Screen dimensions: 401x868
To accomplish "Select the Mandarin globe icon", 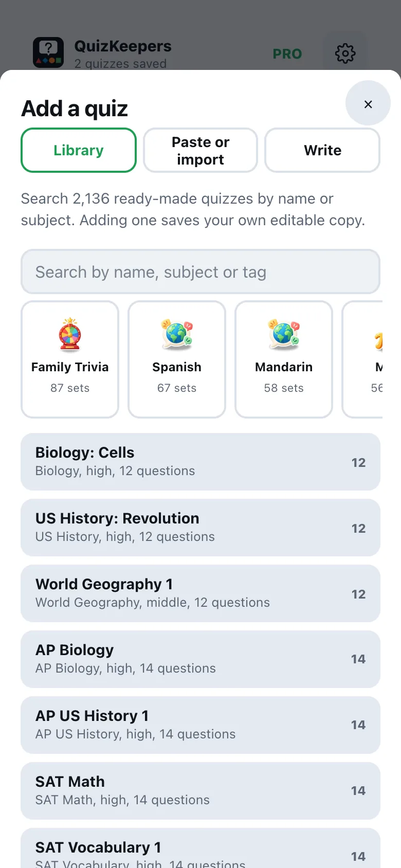I will 284,334.
